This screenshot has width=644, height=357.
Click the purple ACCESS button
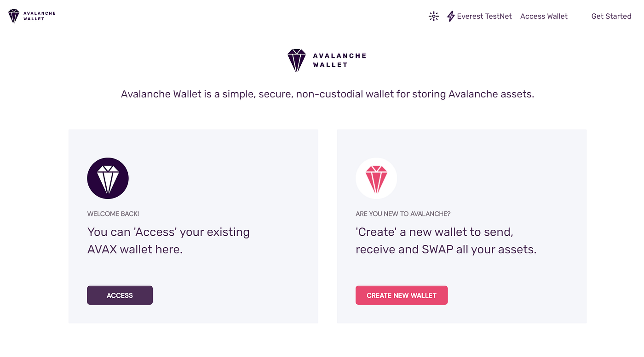point(120,295)
